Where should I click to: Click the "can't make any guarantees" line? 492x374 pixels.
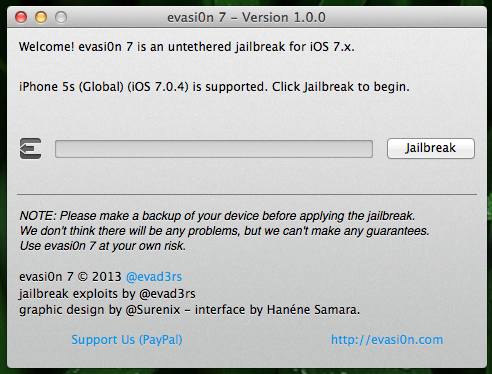[x=224, y=231]
